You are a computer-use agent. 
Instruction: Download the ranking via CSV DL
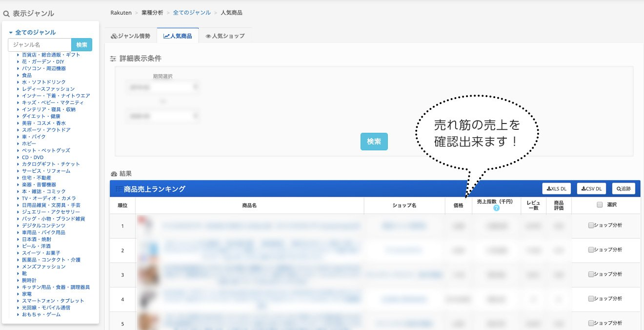click(x=591, y=189)
